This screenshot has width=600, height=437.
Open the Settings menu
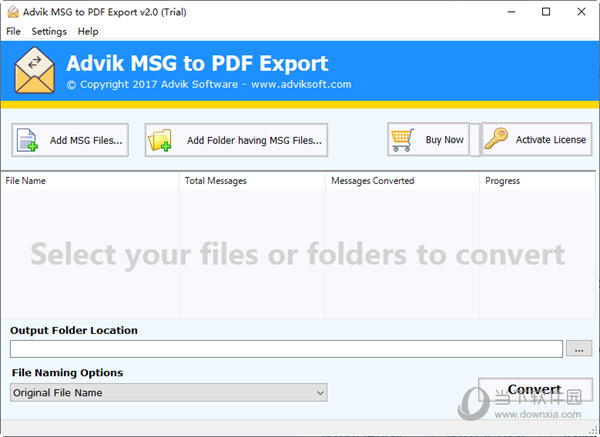tap(49, 31)
